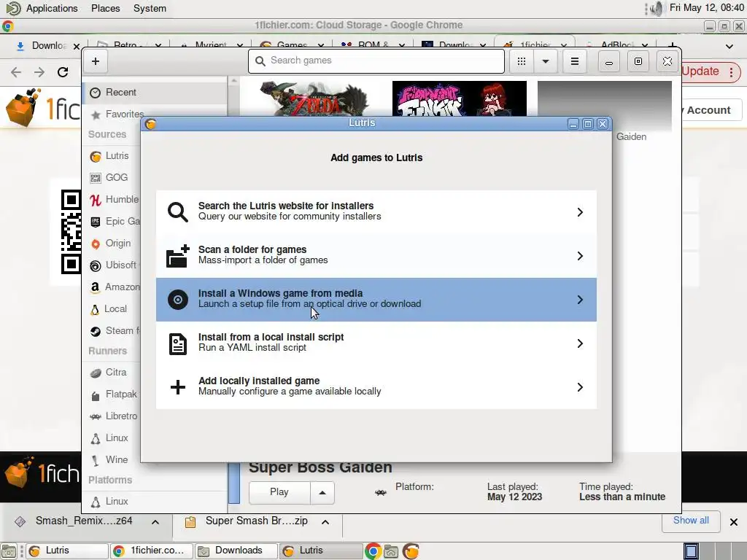The height and width of the screenshot is (560, 747).
Task: Expand chevron on Scan a folder row
Action: 580,256
